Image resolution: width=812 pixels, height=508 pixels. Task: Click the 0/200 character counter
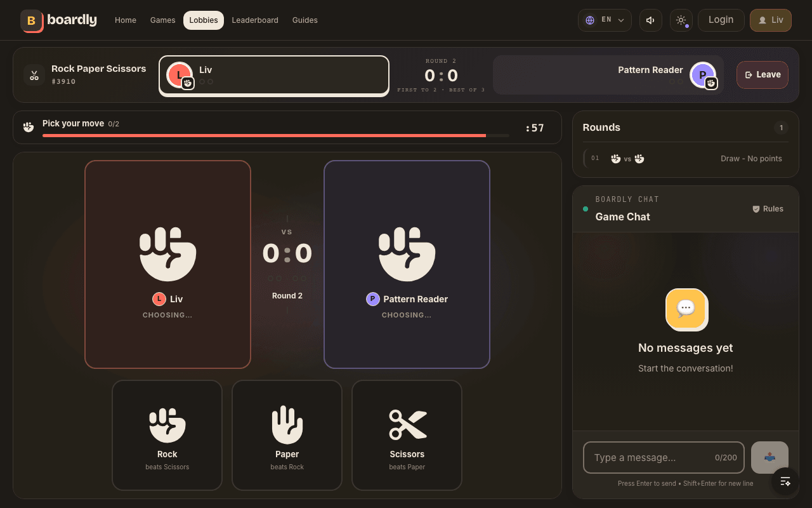[x=726, y=458]
